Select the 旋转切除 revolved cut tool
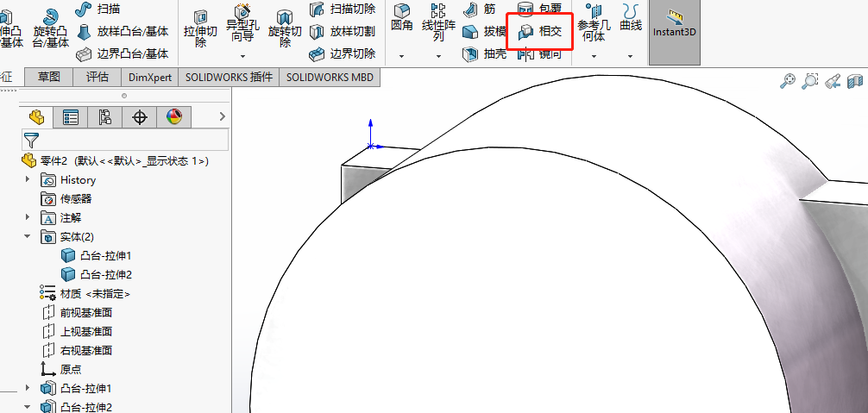Image resolution: width=868 pixels, height=413 pixels. (285, 28)
